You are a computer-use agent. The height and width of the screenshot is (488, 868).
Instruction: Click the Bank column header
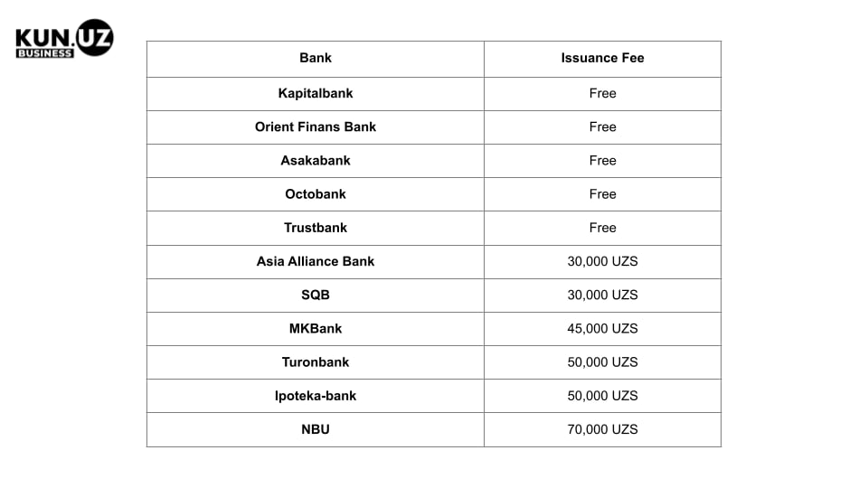(316, 58)
